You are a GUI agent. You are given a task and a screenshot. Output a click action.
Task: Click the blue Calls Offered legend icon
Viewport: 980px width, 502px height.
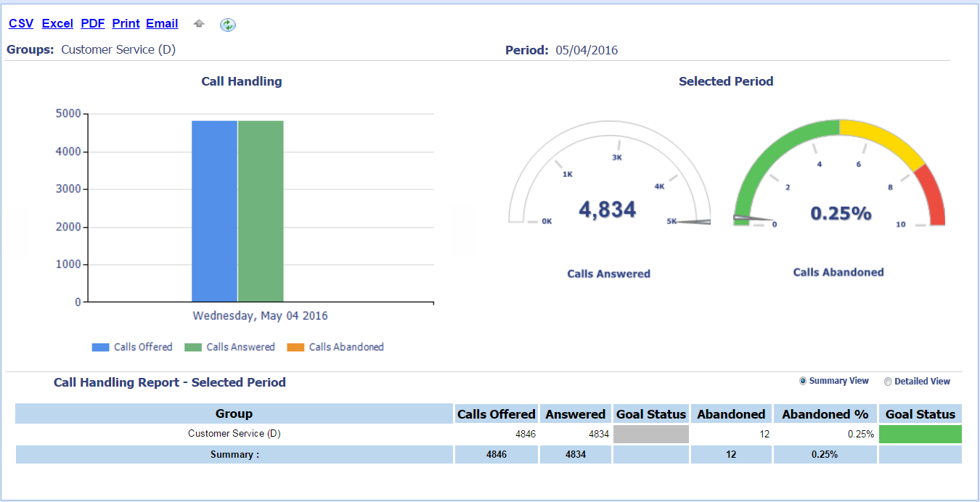[100, 347]
